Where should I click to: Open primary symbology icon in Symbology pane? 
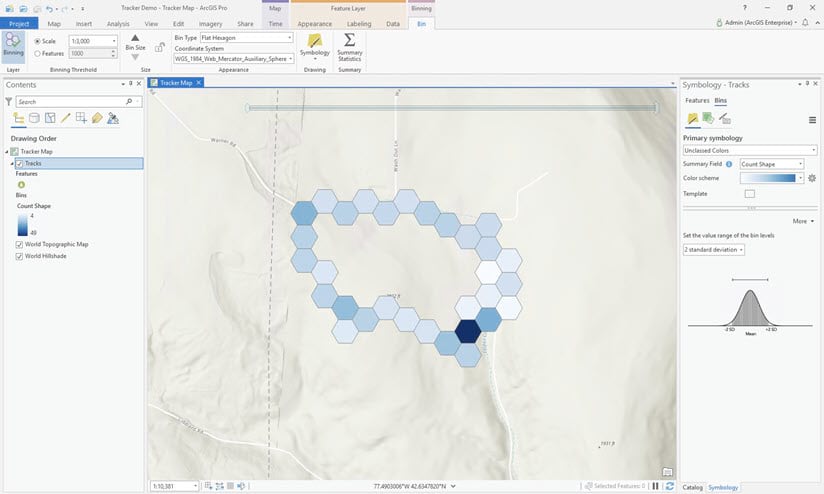[693, 119]
